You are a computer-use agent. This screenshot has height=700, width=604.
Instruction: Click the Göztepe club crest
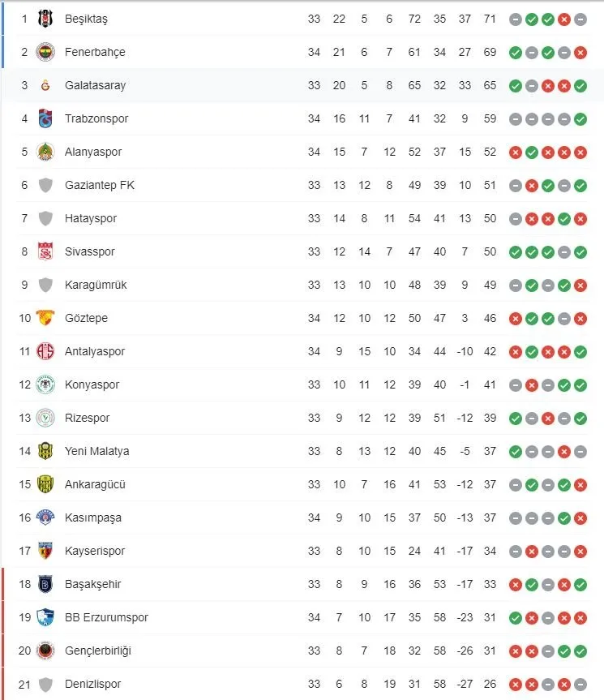pyautogui.click(x=46, y=318)
